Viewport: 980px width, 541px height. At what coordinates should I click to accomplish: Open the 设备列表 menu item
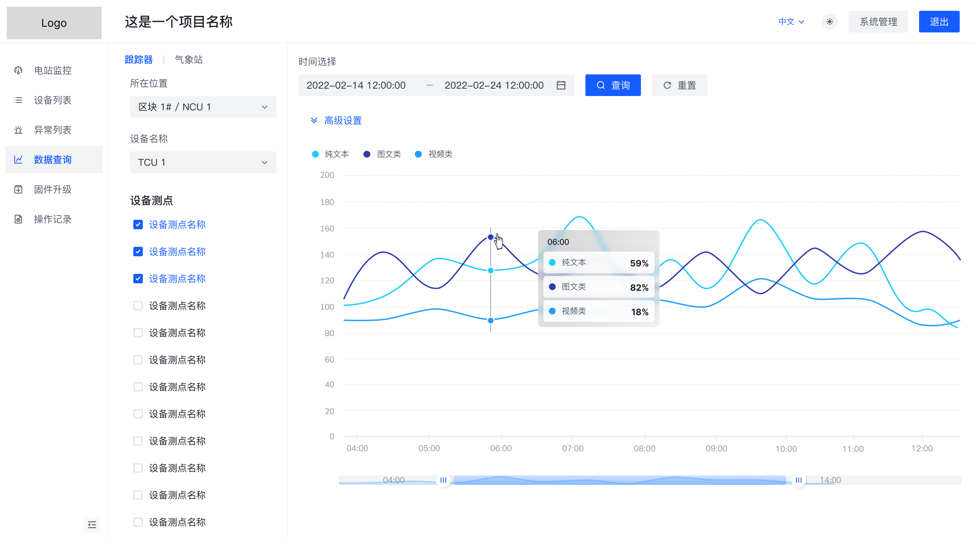pyautogui.click(x=54, y=100)
